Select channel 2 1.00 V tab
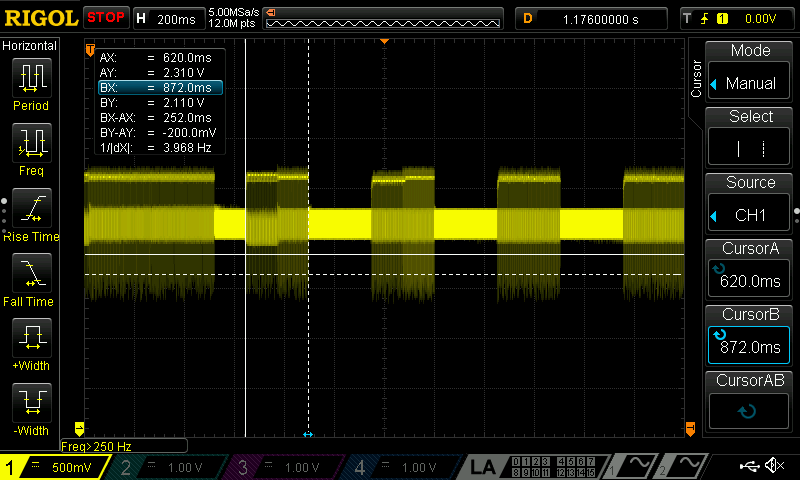 tap(168, 467)
